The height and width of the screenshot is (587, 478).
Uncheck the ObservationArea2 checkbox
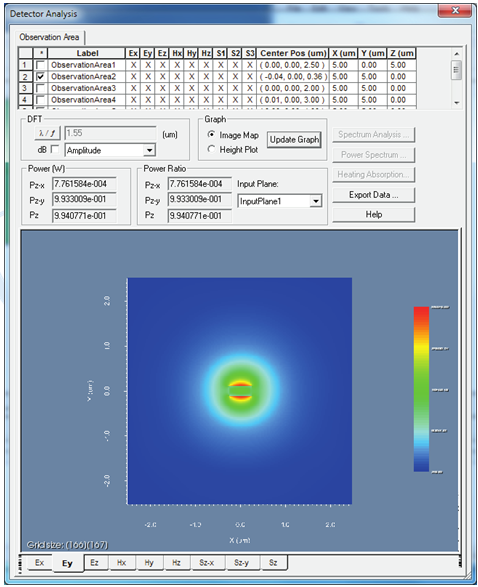coord(40,77)
